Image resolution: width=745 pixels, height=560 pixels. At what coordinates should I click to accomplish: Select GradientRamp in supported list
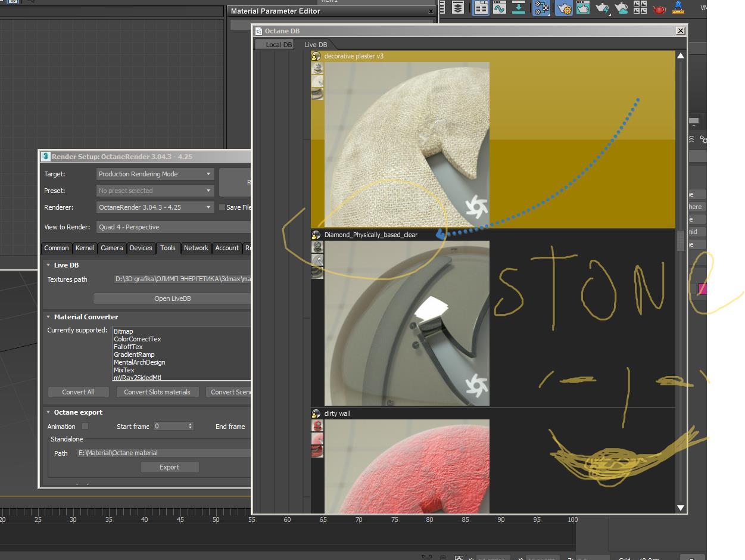[134, 354]
